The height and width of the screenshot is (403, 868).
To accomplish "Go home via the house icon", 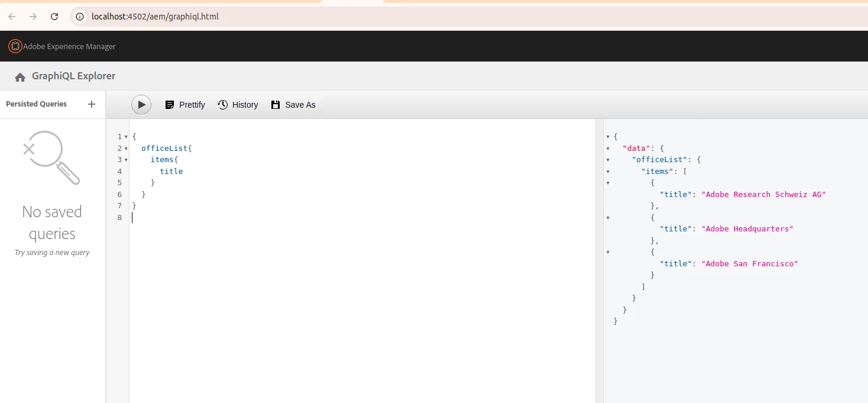I will (x=20, y=77).
